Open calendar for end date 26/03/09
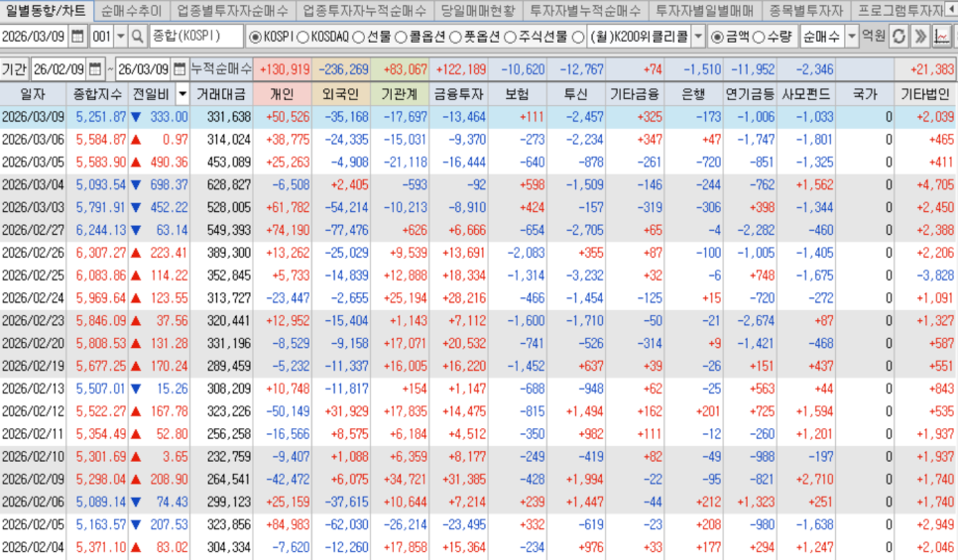This screenshot has width=958, height=560. (x=180, y=69)
